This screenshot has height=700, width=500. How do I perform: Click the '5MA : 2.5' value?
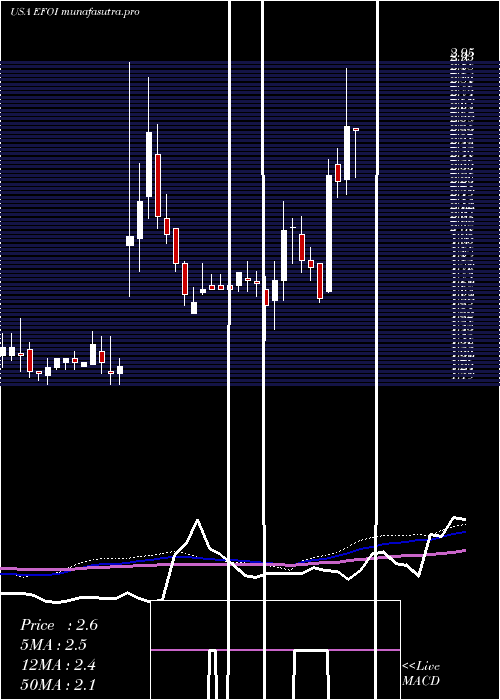(53, 645)
